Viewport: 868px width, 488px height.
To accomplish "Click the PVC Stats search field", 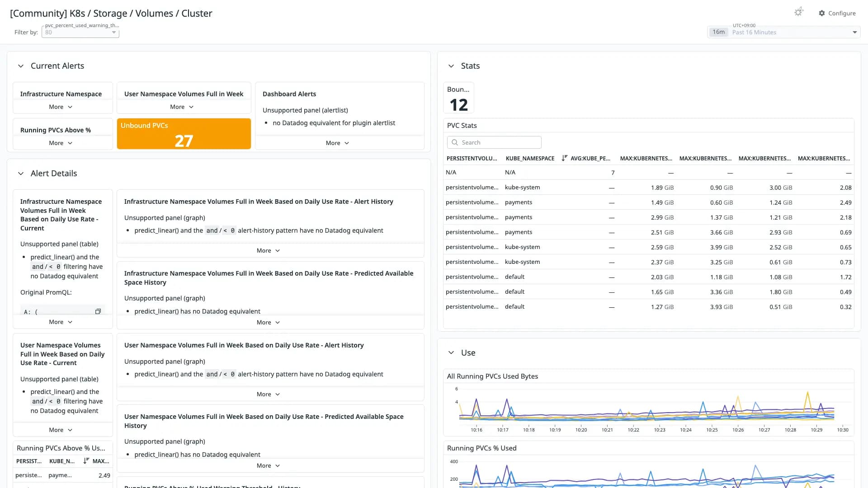I will [494, 142].
